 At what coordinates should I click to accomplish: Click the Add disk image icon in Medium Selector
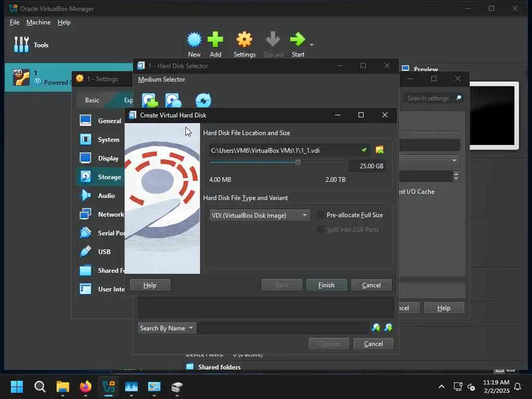[150, 100]
